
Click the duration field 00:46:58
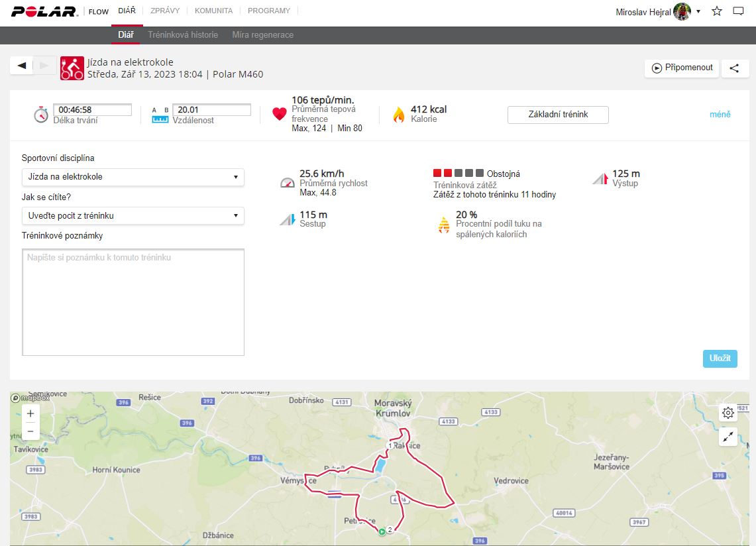point(92,109)
